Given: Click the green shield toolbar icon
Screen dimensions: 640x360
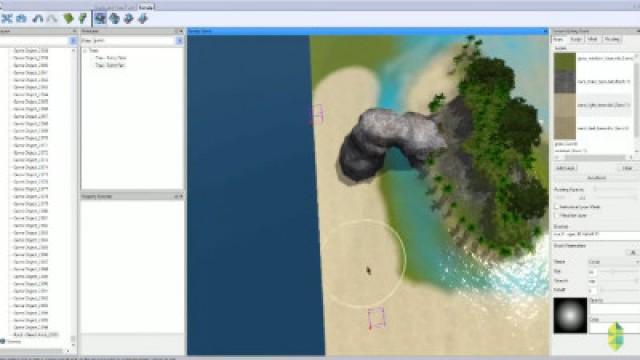Looking at the screenshot, I should click(x=68, y=18).
